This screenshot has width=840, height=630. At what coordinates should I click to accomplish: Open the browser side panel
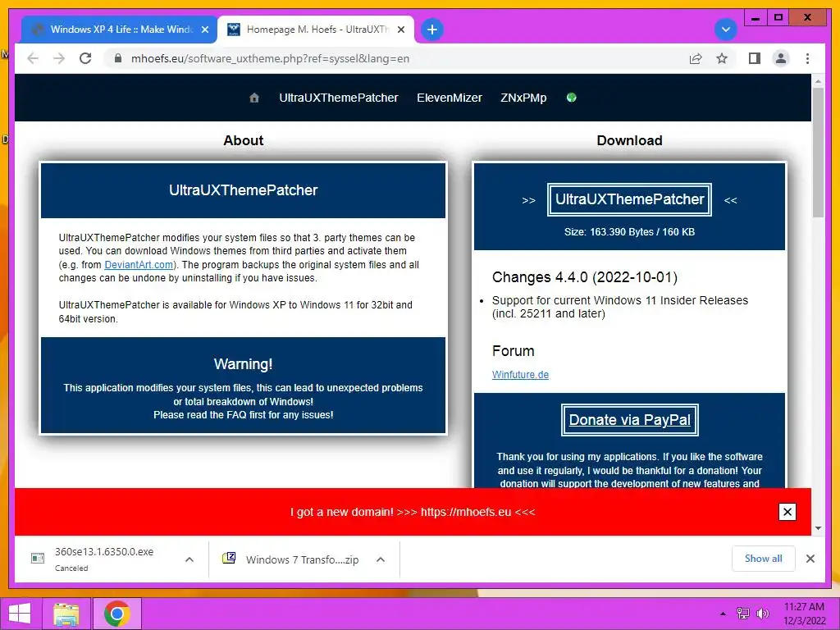point(755,58)
